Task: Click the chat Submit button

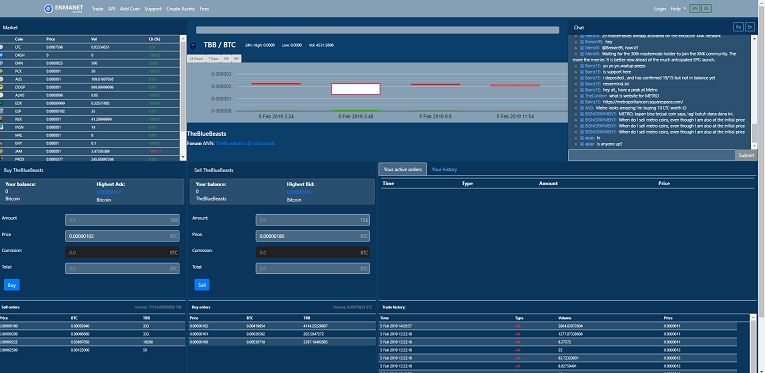Action: pos(746,155)
